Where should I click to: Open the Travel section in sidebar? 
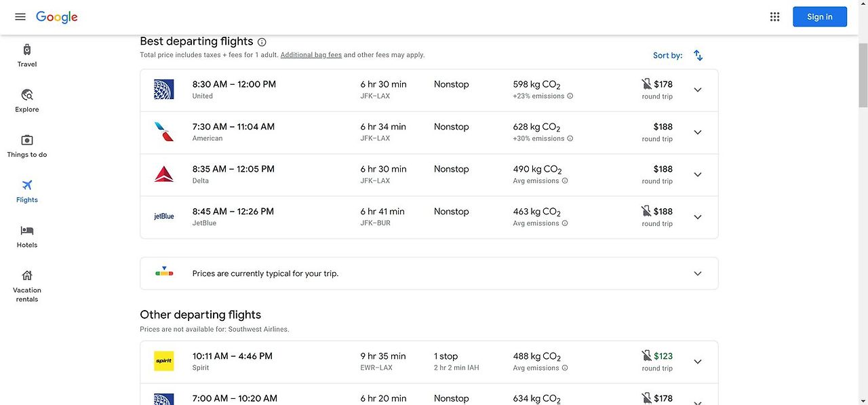tap(27, 56)
